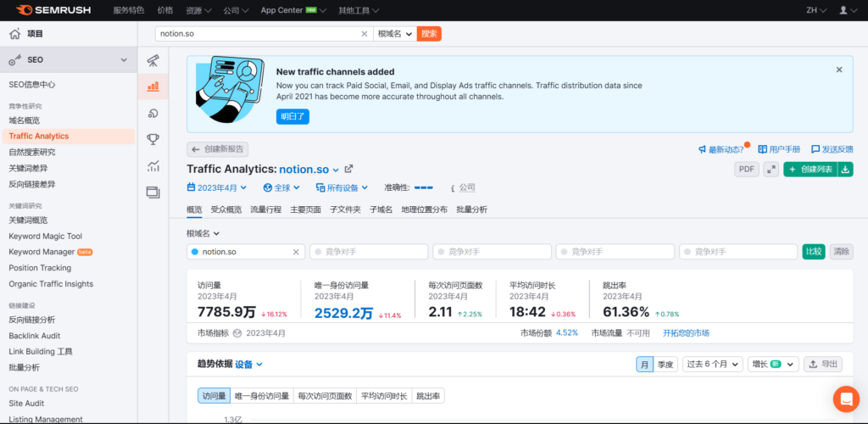Select the 访问量 metric chip
This screenshot has height=424, width=868.
pos(214,396)
